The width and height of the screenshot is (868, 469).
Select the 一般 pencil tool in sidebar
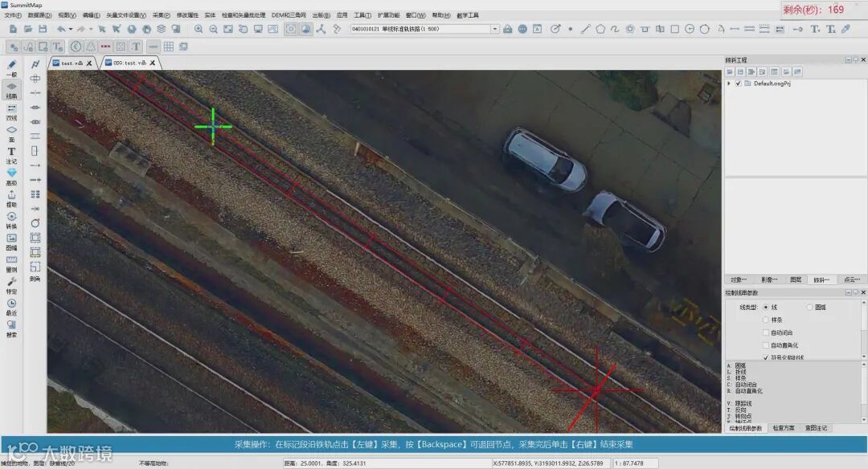click(x=11, y=68)
